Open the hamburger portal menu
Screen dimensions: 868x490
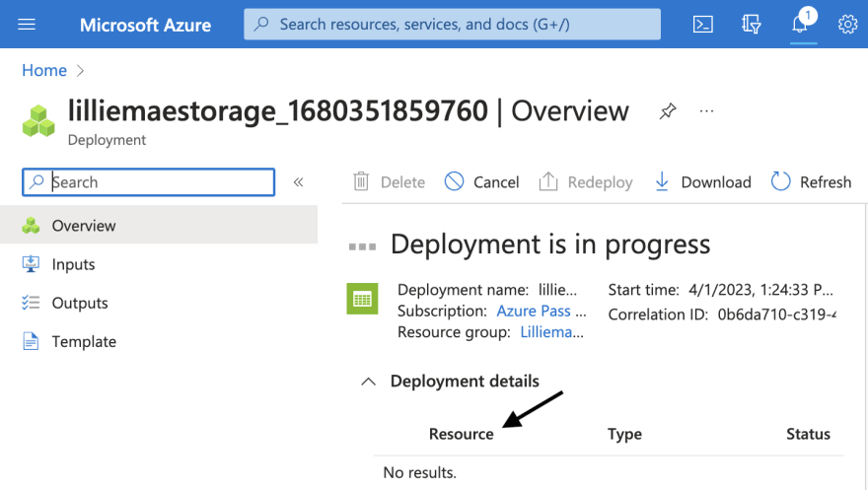click(x=26, y=25)
